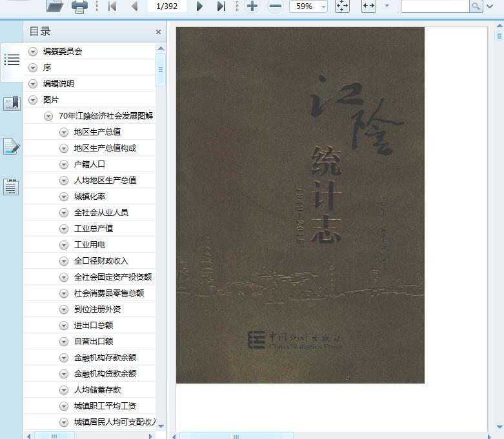Fit page width icon
504x439 pixels.
(368, 6)
